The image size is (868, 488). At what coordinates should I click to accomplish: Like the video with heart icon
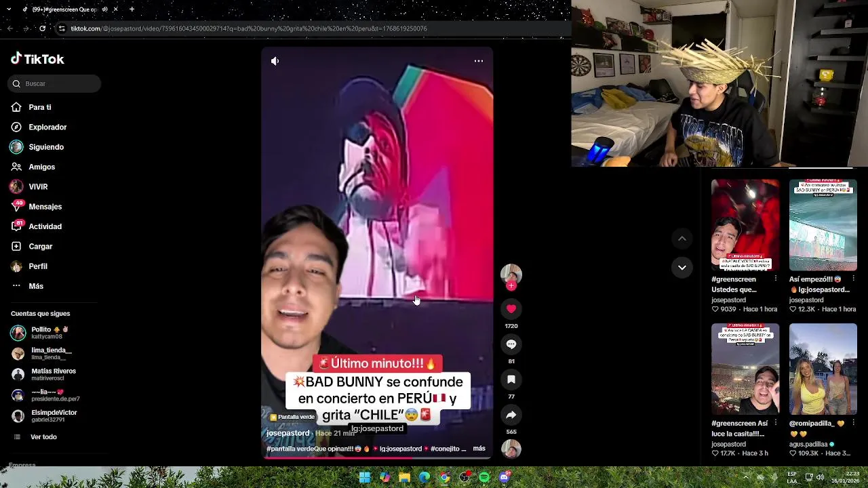click(x=511, y=309)
